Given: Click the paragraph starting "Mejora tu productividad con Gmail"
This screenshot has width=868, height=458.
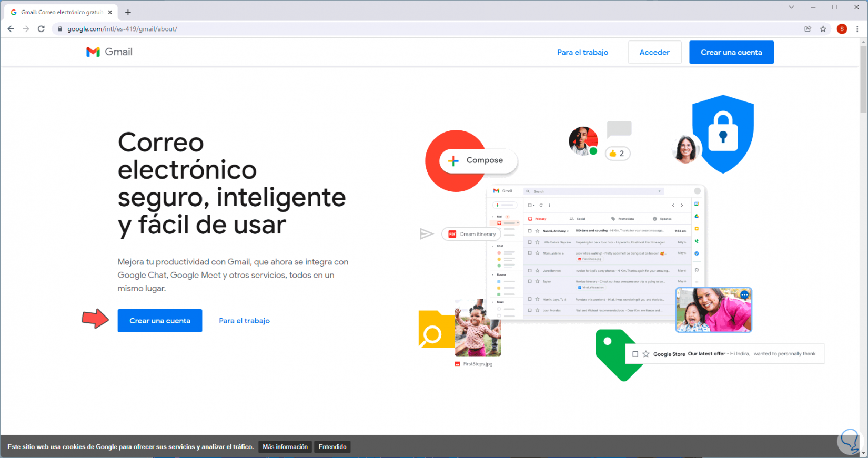Looking at the screenshot, I should [x=233, y=275].
